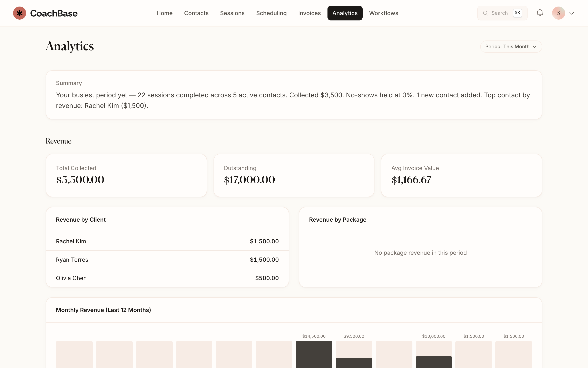The height and width of the screenshot is (368, 588).
Task: Click the search magnifier icon
Action: (485, 13)
